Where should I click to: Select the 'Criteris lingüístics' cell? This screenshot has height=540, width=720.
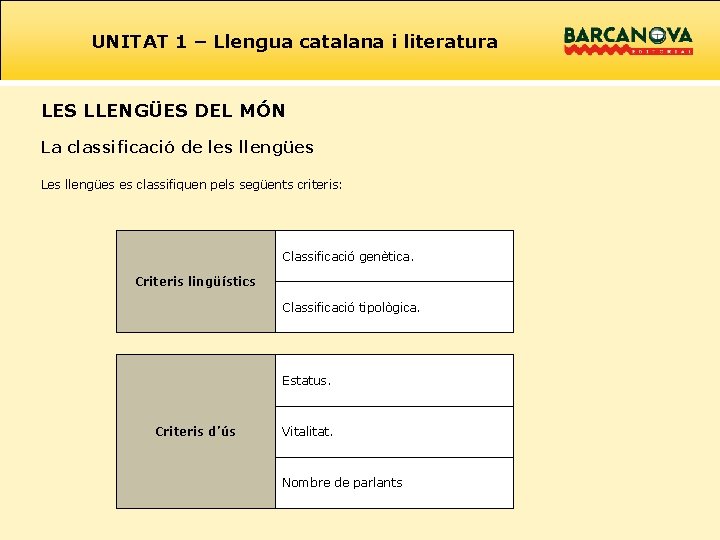(x=196, y=281)
